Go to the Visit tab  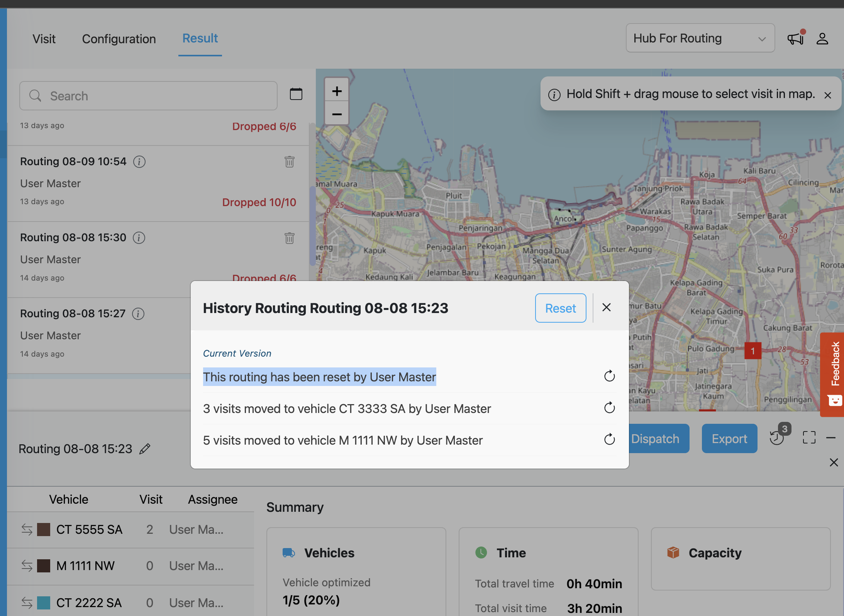44,39
